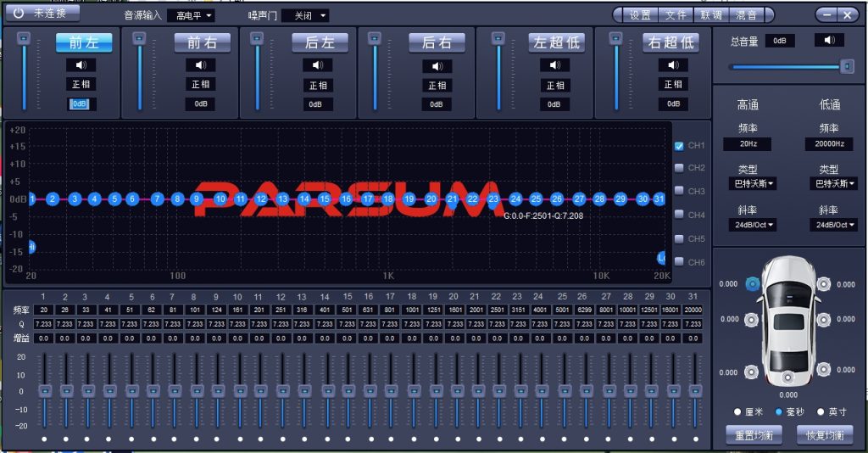Screen dimensions: 868x453
Task: Select the 前右 channel button
Action: 202,42
